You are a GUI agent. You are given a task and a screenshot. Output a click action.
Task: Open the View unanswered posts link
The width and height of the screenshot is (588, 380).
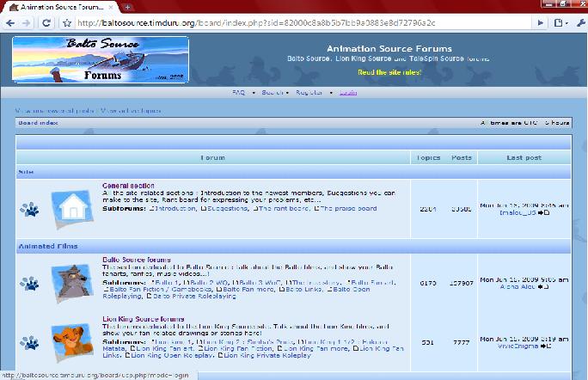tap(55, 111)
